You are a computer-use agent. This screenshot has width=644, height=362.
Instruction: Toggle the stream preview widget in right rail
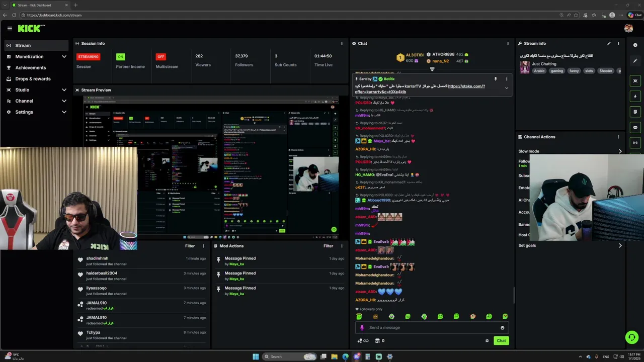click(635, 80)
